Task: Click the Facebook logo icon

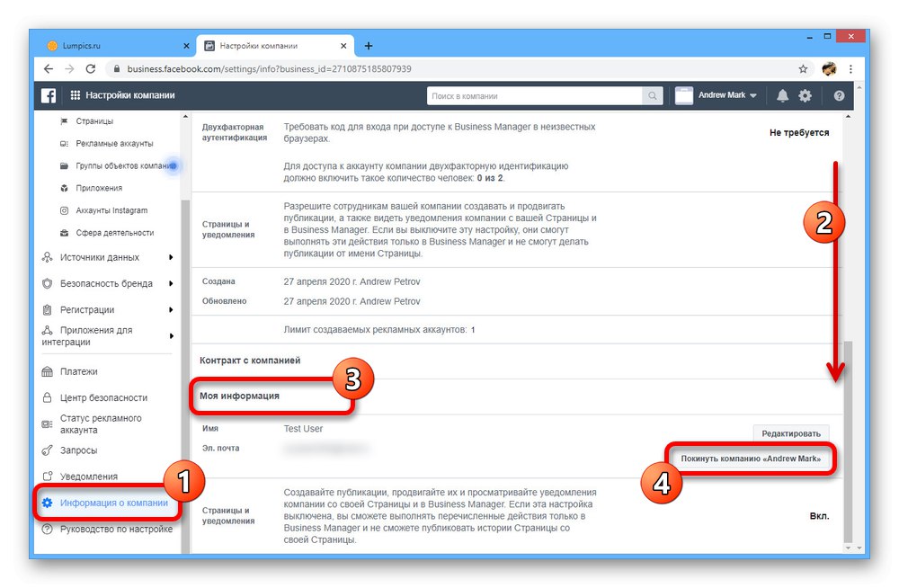Action: 49,96
